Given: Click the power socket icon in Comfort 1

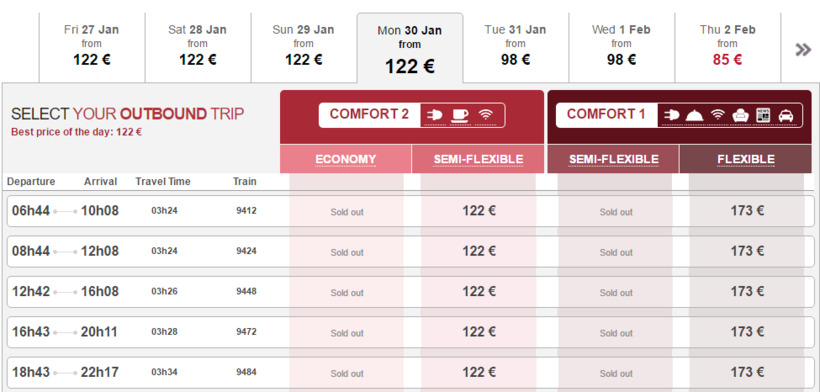Looking at the screenshot, I should pyautogui.click(x=671, y=116).
